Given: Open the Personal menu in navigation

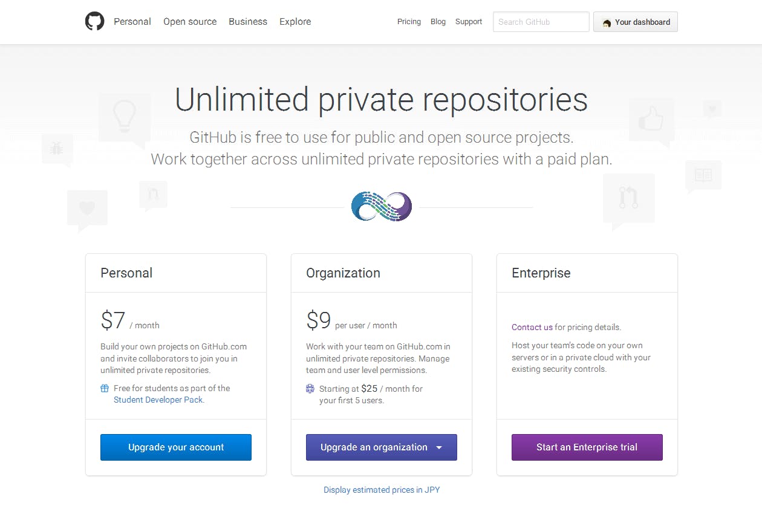Looking at the screenshot, I should [x=132, y=21].
